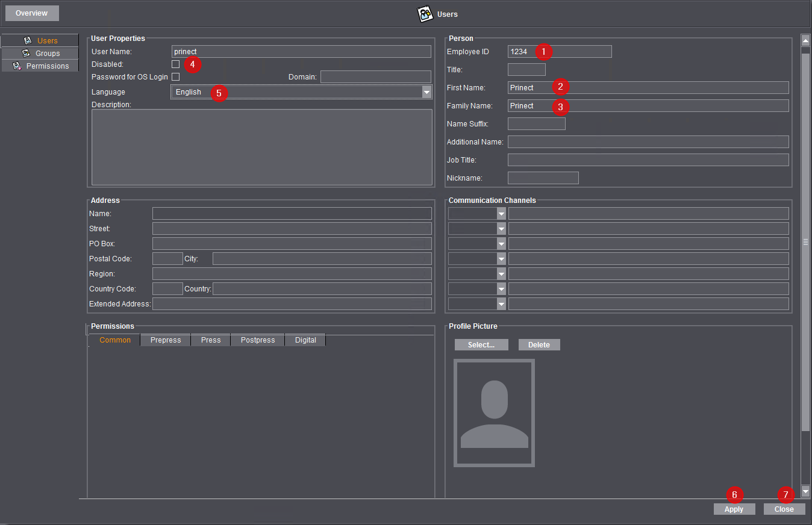The height and width of the screenshot is (525, 812).
Task: Switch to the Prepress permissions tab
Action: coord(165,340)
